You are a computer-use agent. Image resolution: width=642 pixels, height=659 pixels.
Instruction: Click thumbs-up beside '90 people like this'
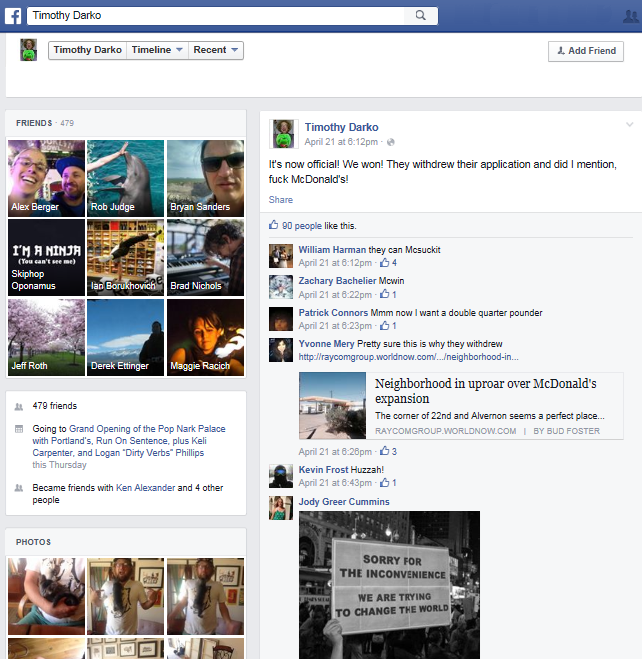[x=273, y=226]
